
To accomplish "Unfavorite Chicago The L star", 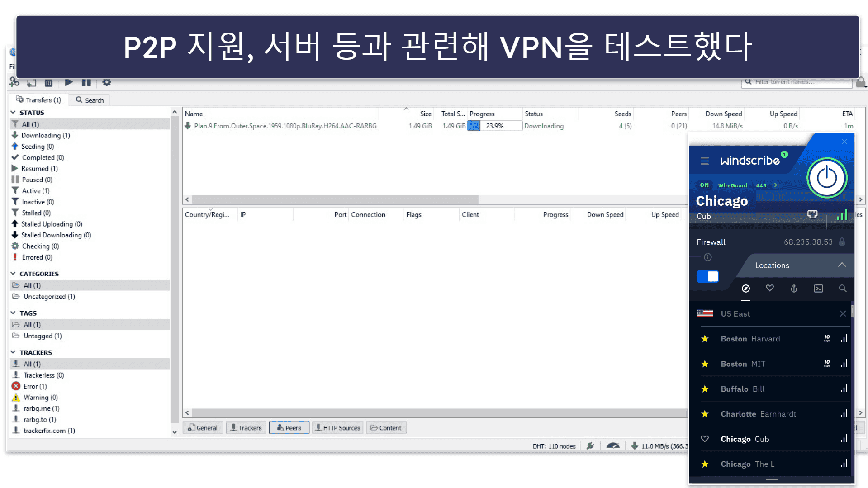I will (705, 464).
